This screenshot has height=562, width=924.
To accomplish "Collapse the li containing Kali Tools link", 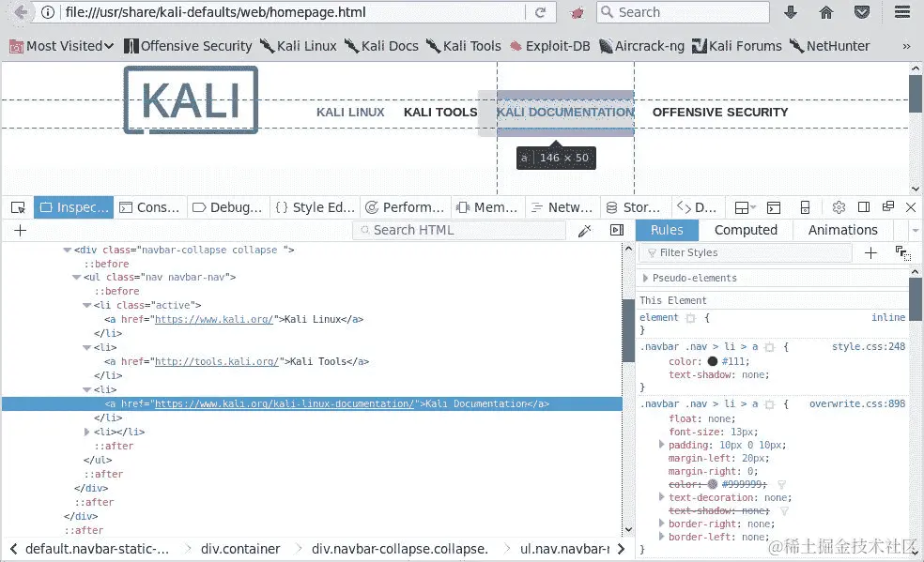I will click(x=86, y=348).
